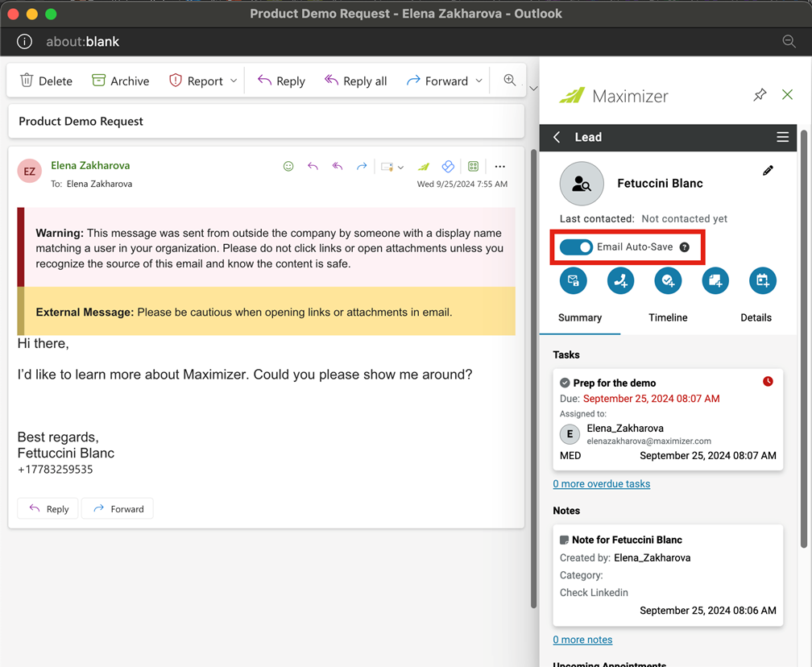
Task: Expand the toolbar overflow chevron
Action: (x=533, y=88)
